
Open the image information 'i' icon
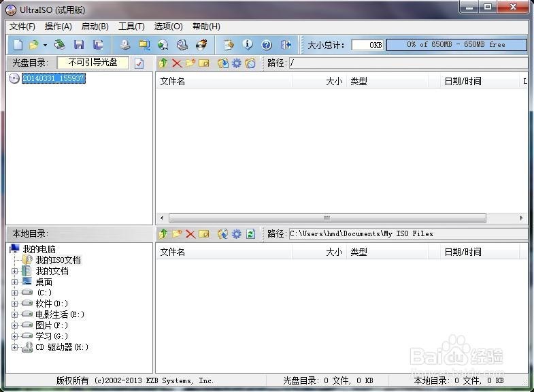pyautogui.click(x=248, y=45)
